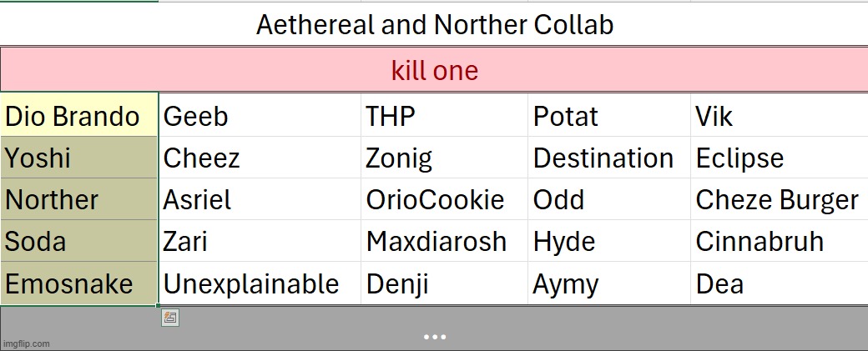The height and width of the screenshot is (351, 868).
Task: Click the three dots at the bottom
Action: [435, 337]
